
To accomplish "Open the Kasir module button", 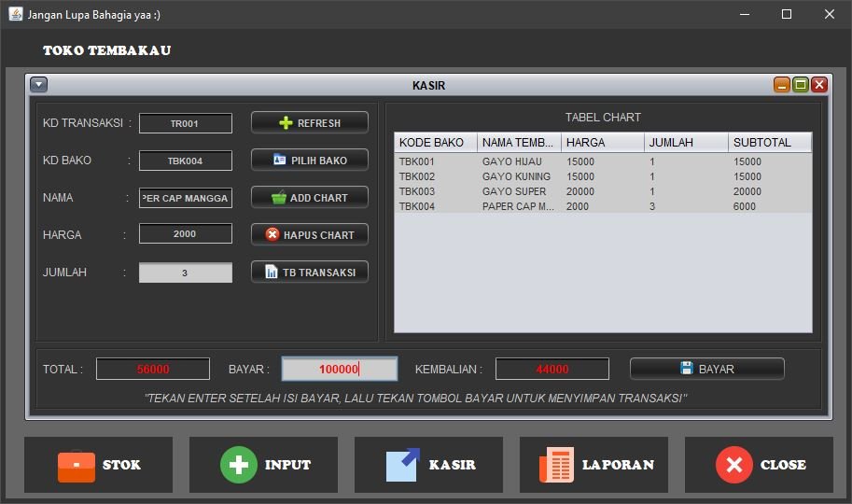I will (428, 465).
